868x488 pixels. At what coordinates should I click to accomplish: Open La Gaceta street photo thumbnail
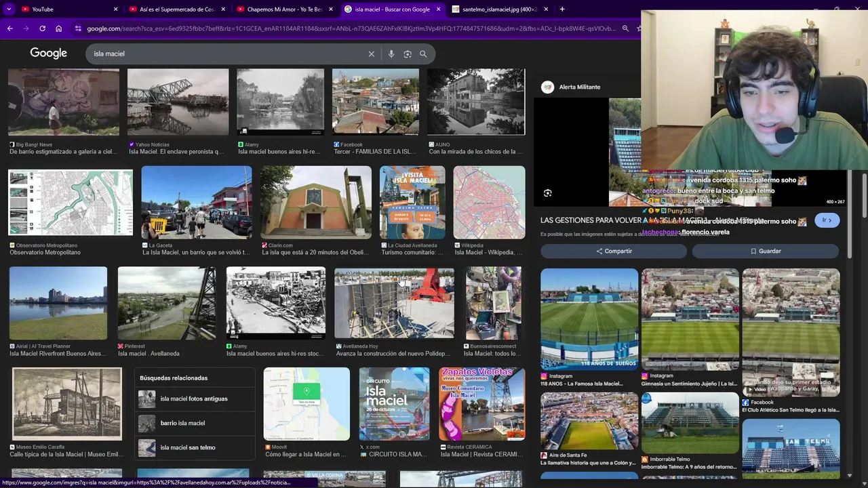point(197,202)
